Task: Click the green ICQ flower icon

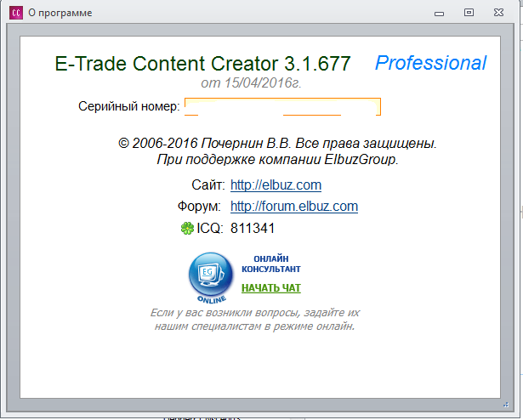Action: pyautogui.click(x=187, y=229)
